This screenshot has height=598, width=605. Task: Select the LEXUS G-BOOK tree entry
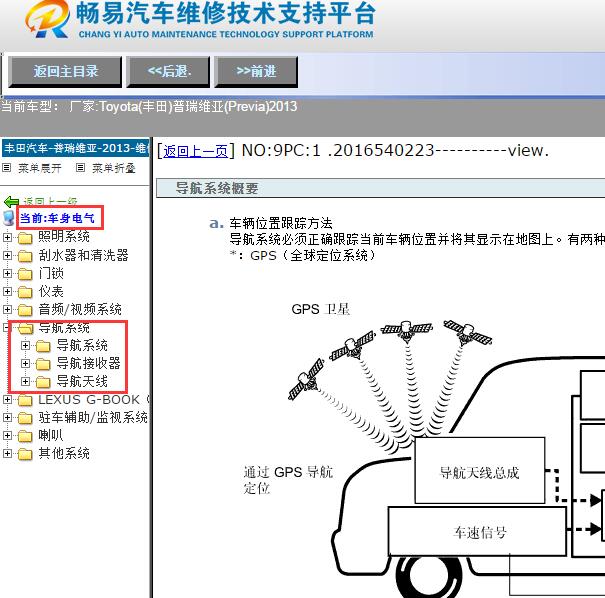tap(93, 400)
